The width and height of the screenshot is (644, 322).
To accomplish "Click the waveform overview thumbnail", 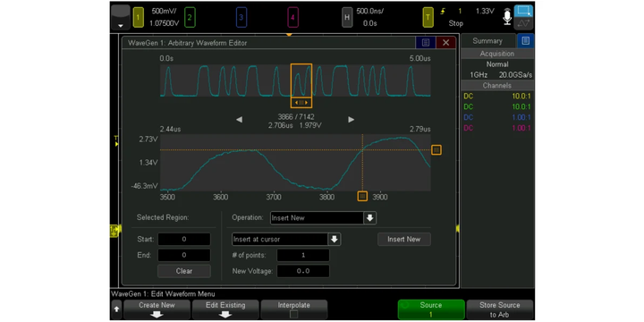I will pyautogui.click(x=295, y=80).
